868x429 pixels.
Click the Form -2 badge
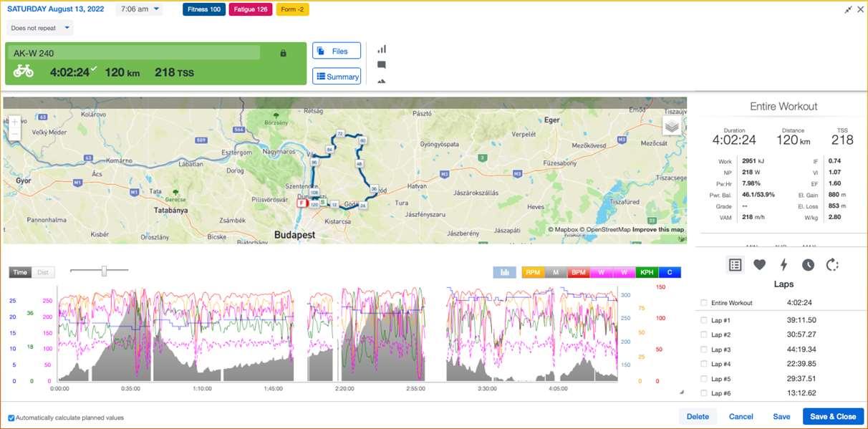(292, 9)
